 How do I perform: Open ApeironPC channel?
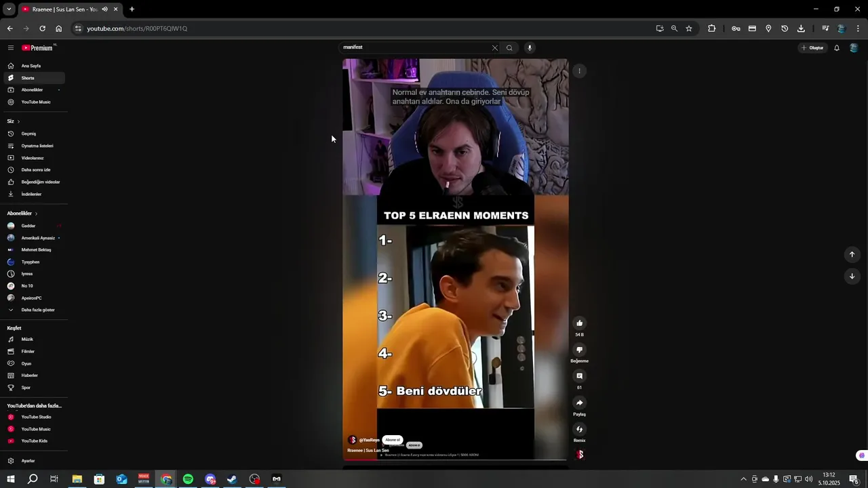[x=33, y=298]
